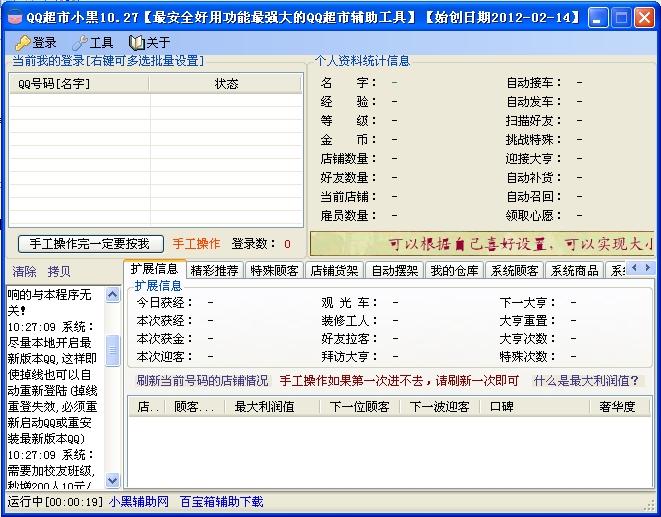The height and width of the screenshot is (517, 661).
Task: Click the book icon beside 关于
Action: [x=136, y=43]
